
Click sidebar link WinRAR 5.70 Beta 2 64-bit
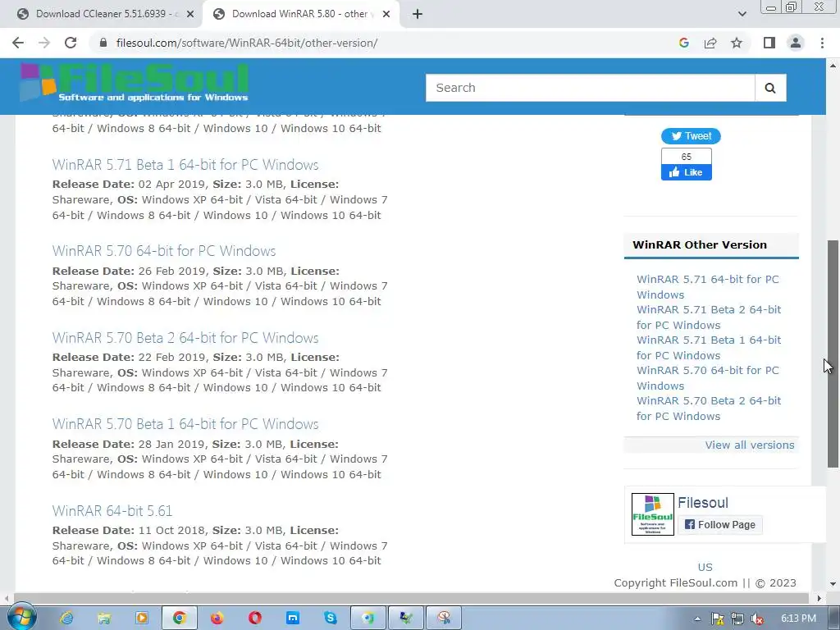coord(709,409)
